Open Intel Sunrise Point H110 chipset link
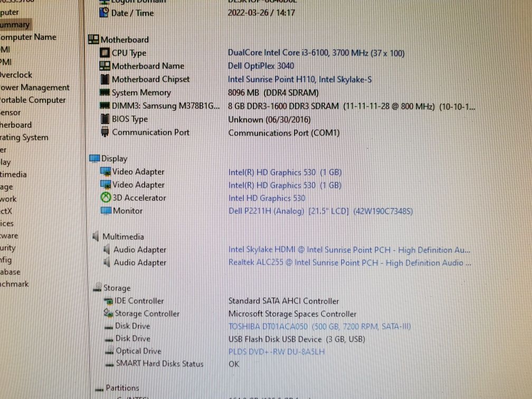 tap(300, 79)
